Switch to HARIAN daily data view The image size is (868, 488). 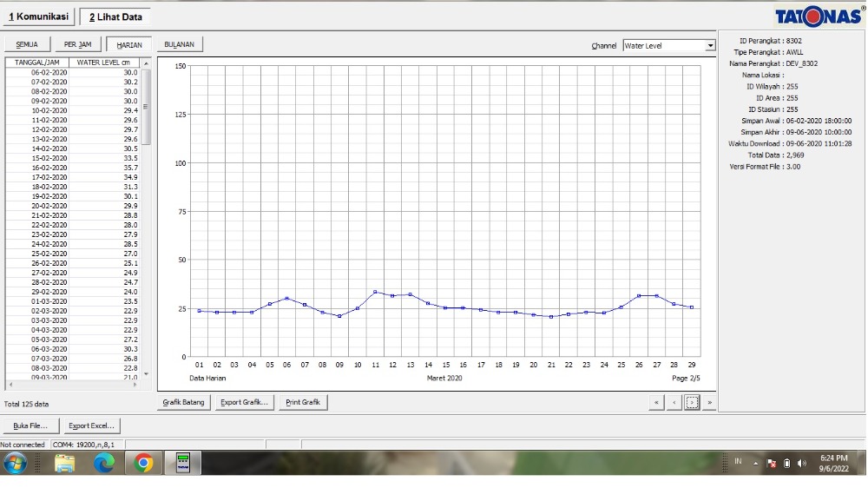click(129, 45)
